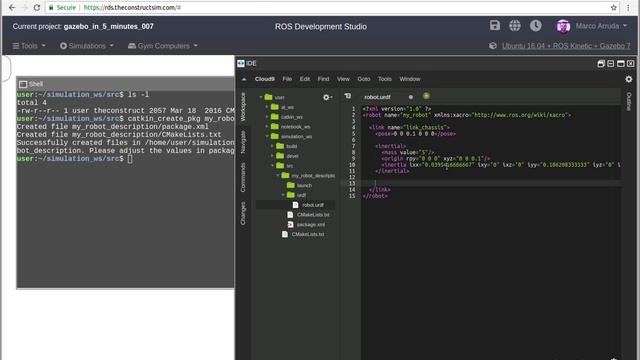Screen dimensions: 640x360
Task: Click the cube icon beside Ubuntu 16.04 link
Action: pyautogui.click(x=493, y=46)
